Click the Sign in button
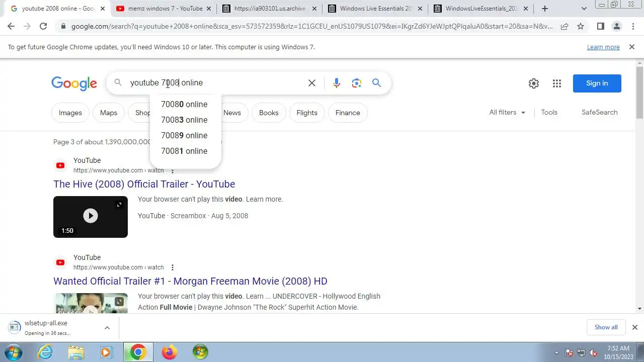644x362 pixels. pos(597,83)
